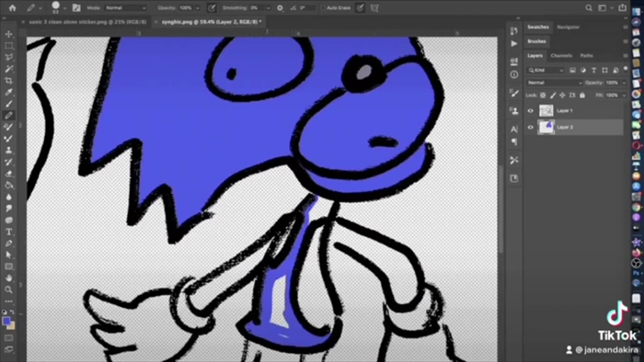Select the Lasso tool
Viewport: 644px width, 362px height.
click(9, 57)
